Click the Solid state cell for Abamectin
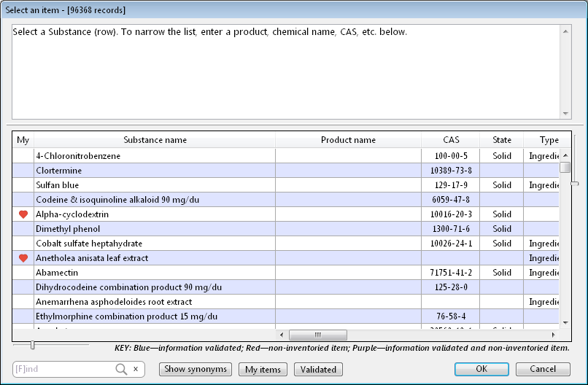588x385 pixels. pos(502,273)
